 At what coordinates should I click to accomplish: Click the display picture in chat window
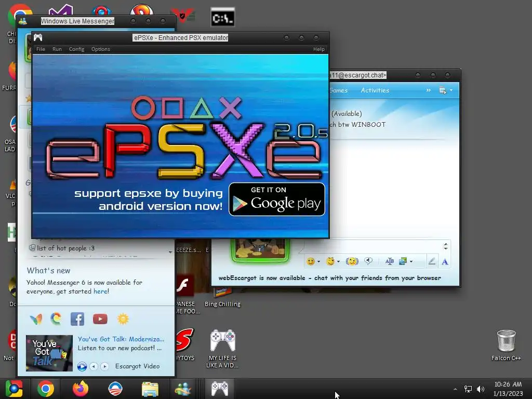tap(260, 250)
